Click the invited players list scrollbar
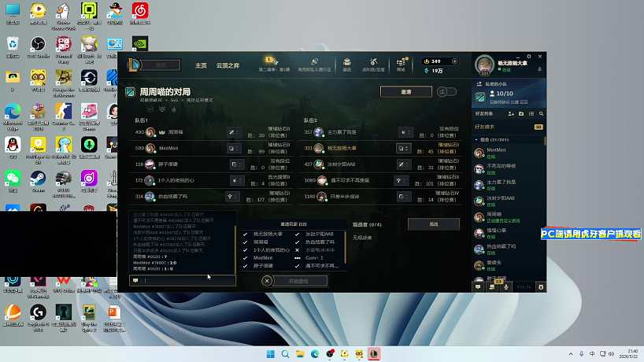This screenshot has height=362, width=644. tap(346, 246)
